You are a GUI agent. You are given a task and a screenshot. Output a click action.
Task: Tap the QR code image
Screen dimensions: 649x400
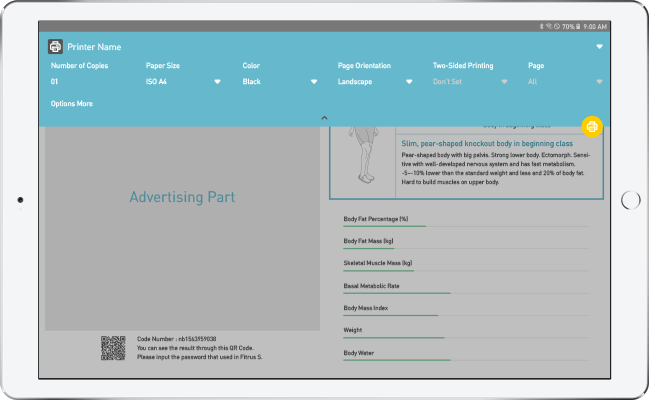[x=113, y=349]
